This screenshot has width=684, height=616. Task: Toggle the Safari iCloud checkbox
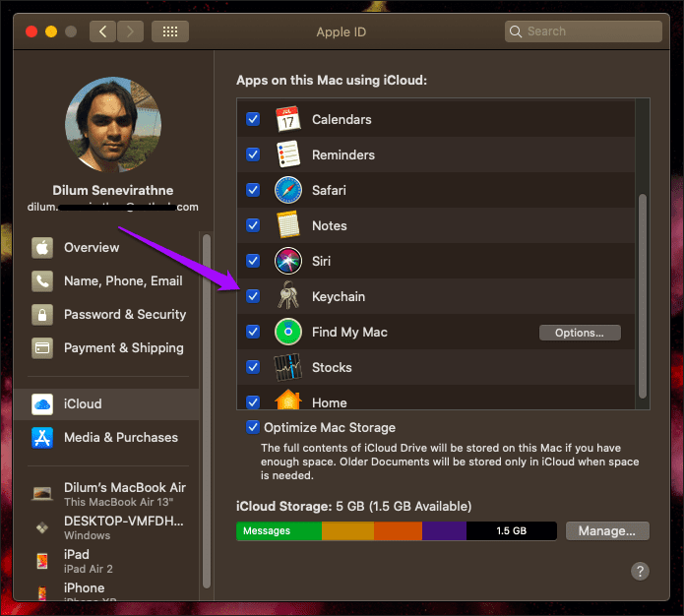(253, 190)
